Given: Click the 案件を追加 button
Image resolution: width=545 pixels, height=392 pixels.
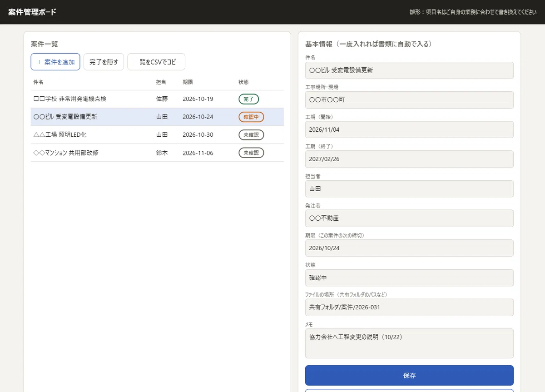Looking at the screenshot, I should [x=55, y=62].
